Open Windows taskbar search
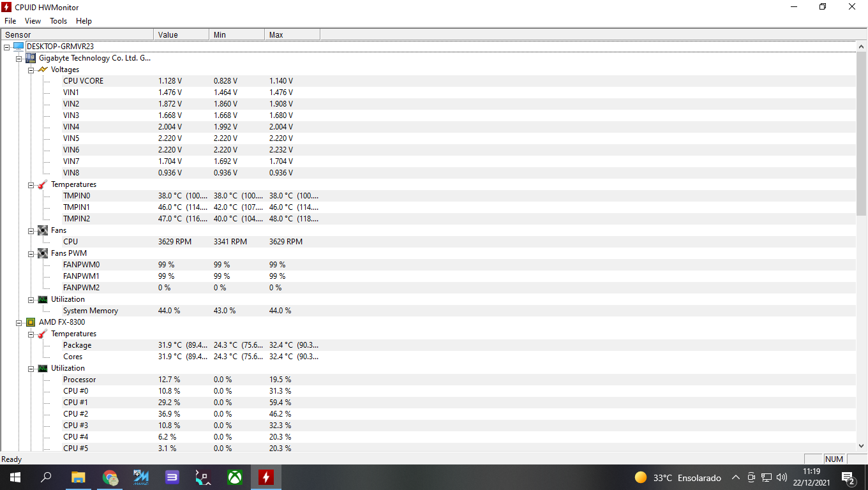 pos(46,477)
